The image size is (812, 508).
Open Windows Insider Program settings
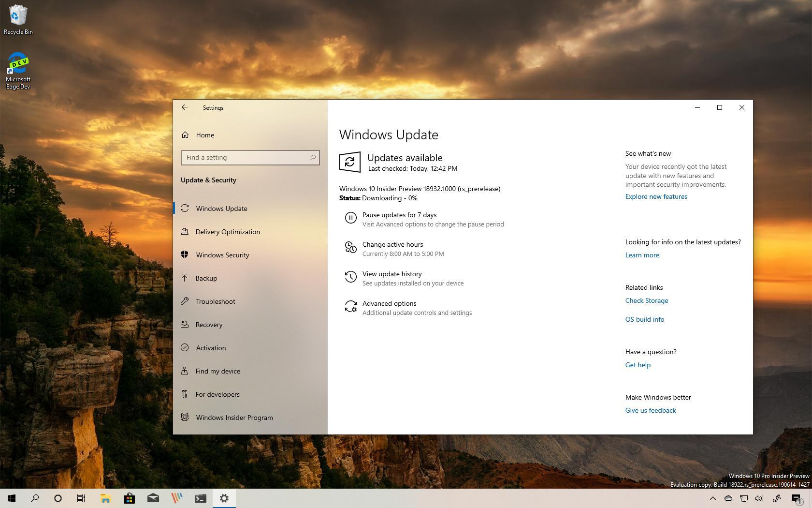click(250, 418)
